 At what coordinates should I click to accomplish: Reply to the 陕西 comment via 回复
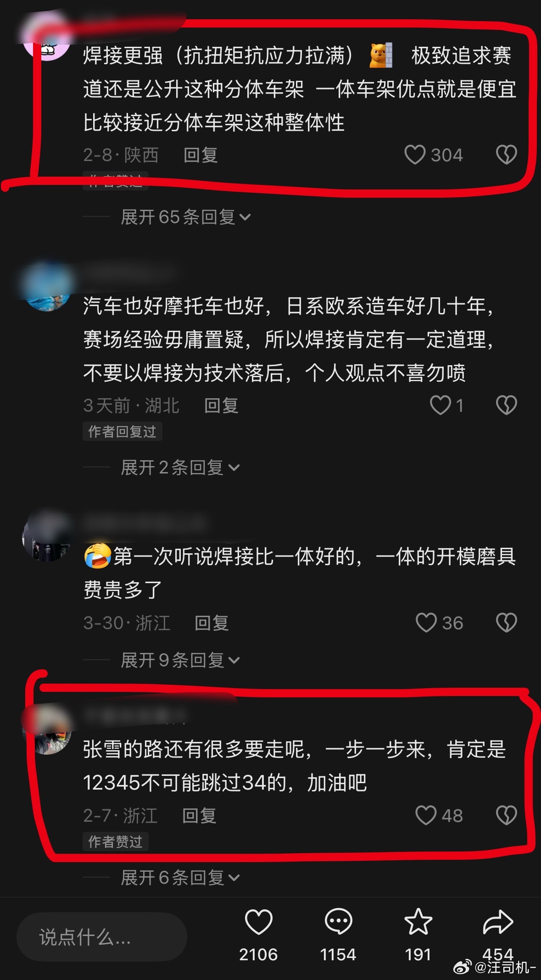click(x=201, y=155)
